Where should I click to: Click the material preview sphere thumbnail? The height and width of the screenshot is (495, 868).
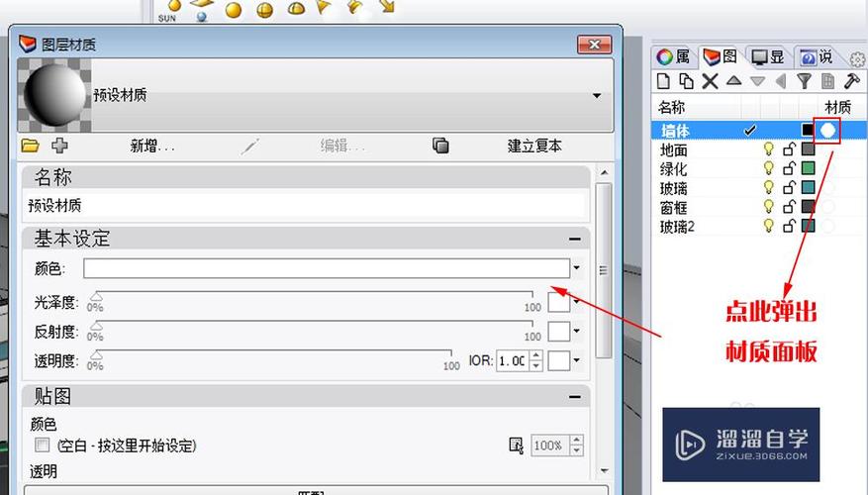54,95
